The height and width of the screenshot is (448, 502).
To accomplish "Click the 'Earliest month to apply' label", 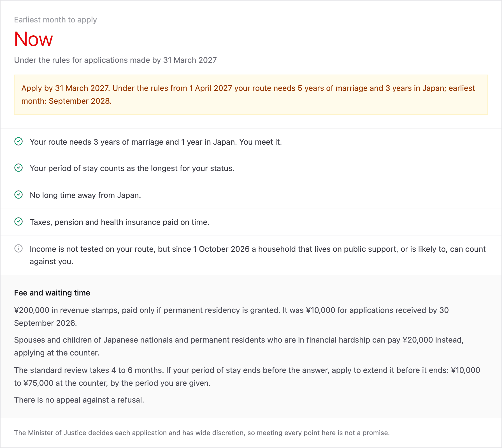I will click(55, 20).
